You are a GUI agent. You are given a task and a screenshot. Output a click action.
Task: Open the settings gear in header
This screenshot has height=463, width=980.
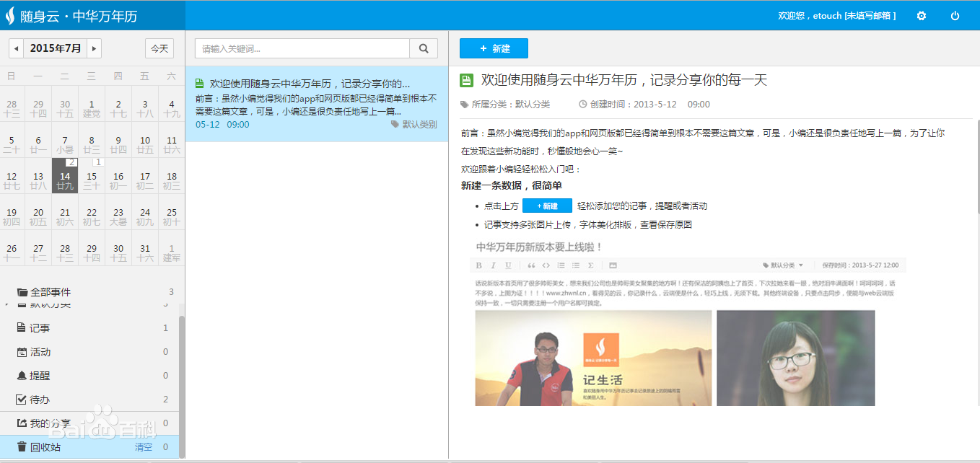tap(921, 15)
